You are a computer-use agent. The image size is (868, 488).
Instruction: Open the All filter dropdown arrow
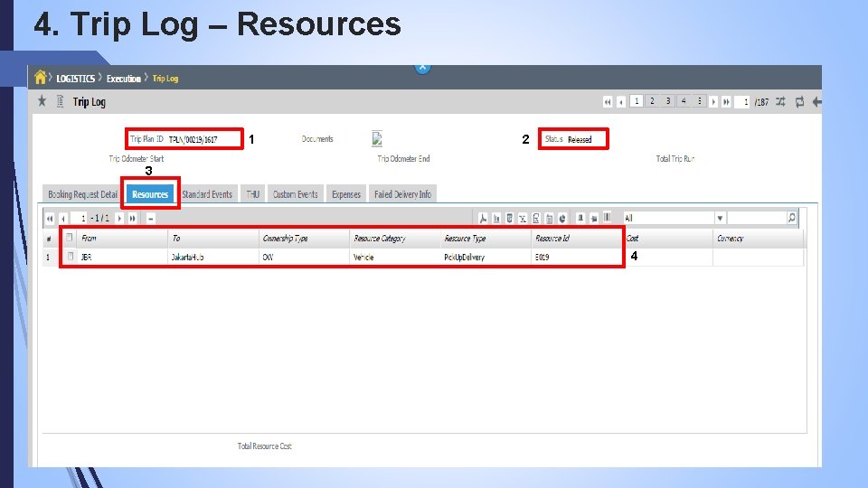point(720,218)
